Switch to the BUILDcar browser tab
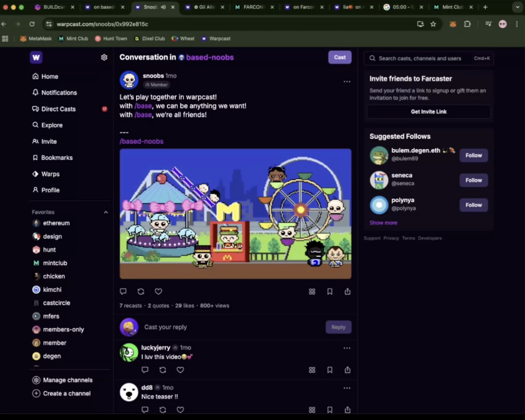525x420 pixels. click(x=53, y=7)
